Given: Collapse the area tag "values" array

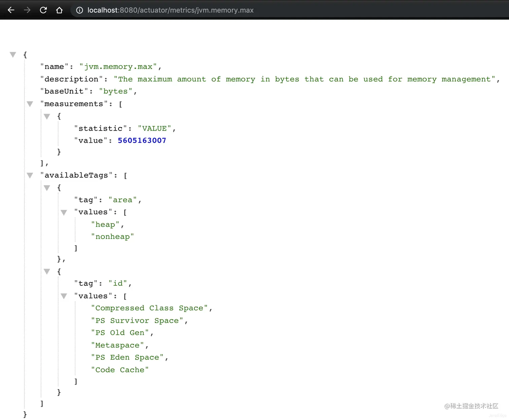Looking at the screenshot, I should (64, 212).
